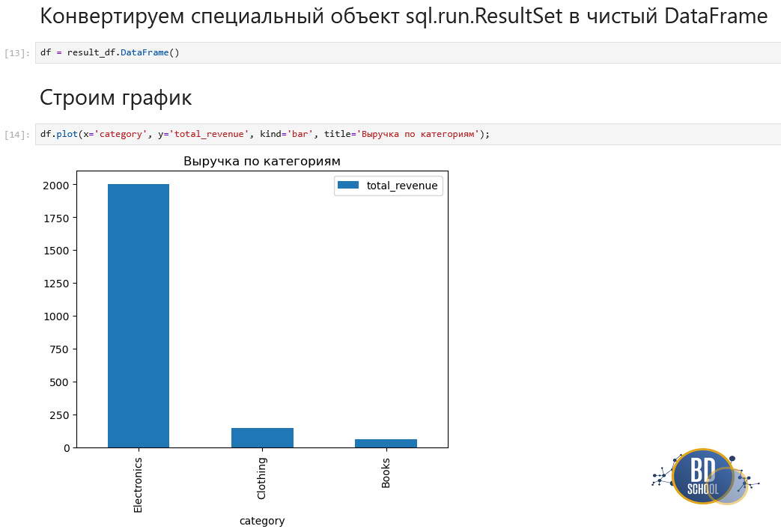Click the chart title 'Выручка по категориям'
The image size is (781, 532).
(261, 160)
